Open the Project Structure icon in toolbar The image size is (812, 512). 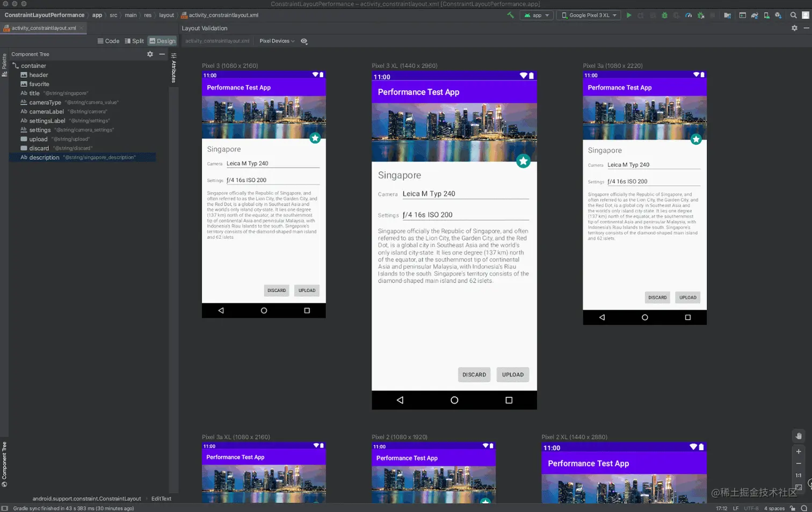tap(727, 15)
